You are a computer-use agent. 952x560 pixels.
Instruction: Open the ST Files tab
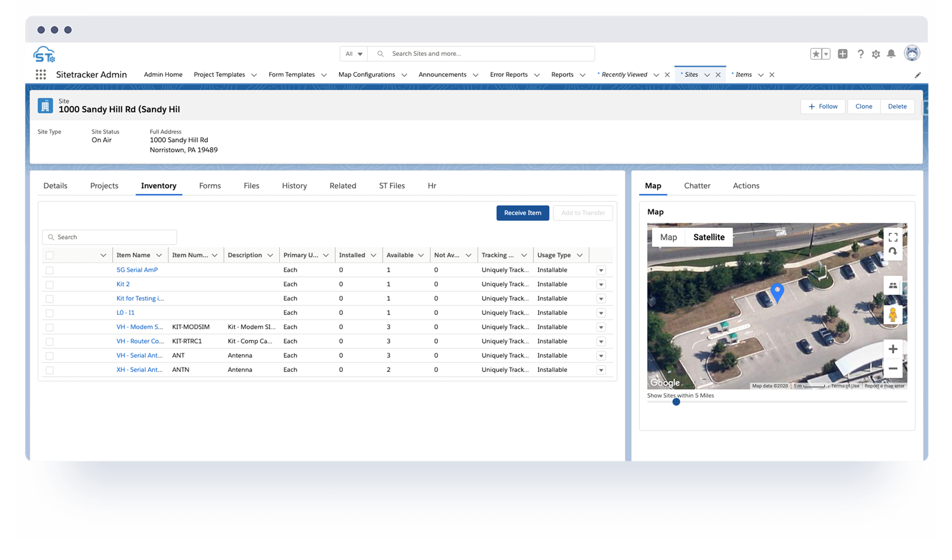392,186
